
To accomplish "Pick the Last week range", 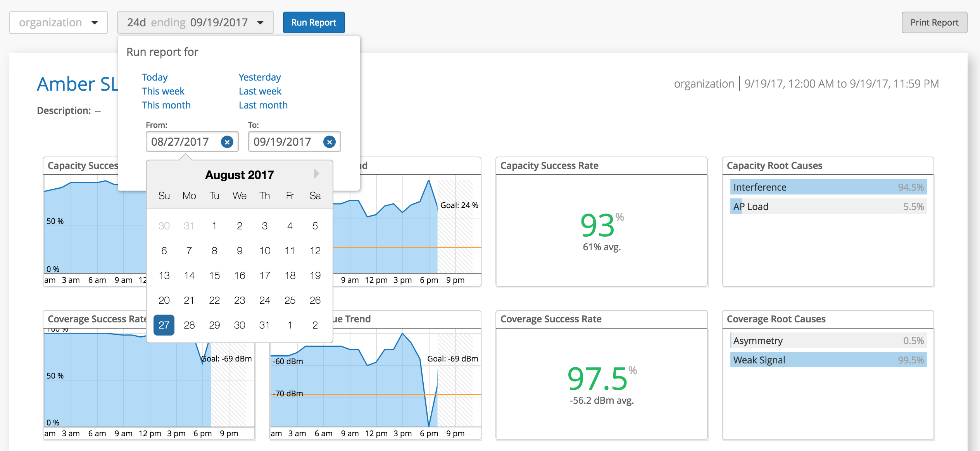I will pyautogui.click(x=260, y=91).
